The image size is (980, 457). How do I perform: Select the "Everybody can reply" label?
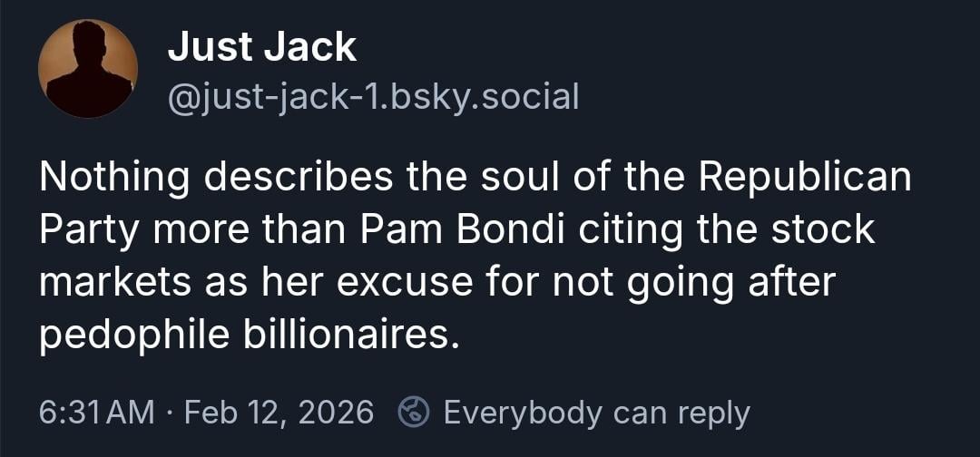coord(596,413)
